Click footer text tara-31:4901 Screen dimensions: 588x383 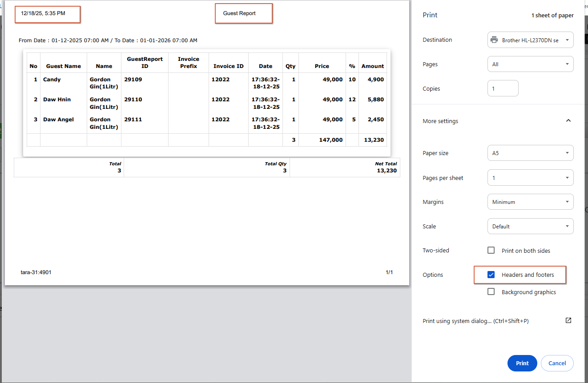tap(36, 272)
